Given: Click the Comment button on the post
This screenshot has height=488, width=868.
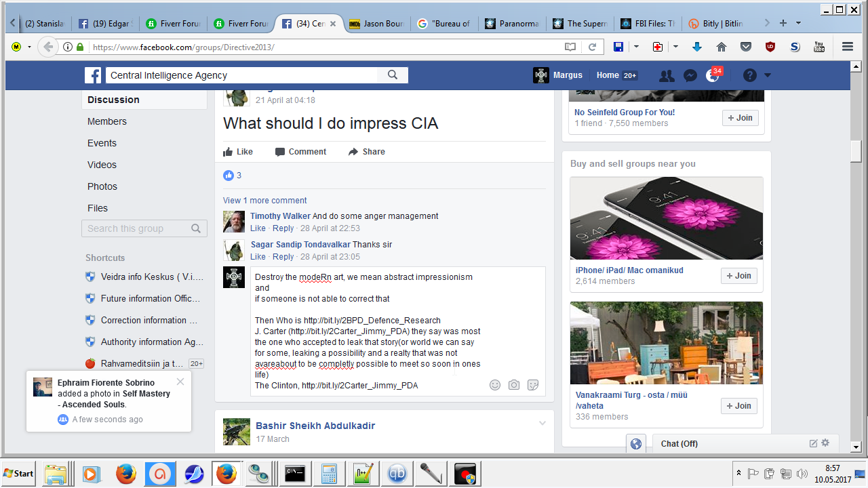Looking at the screenshot, I should click(300, 152).
